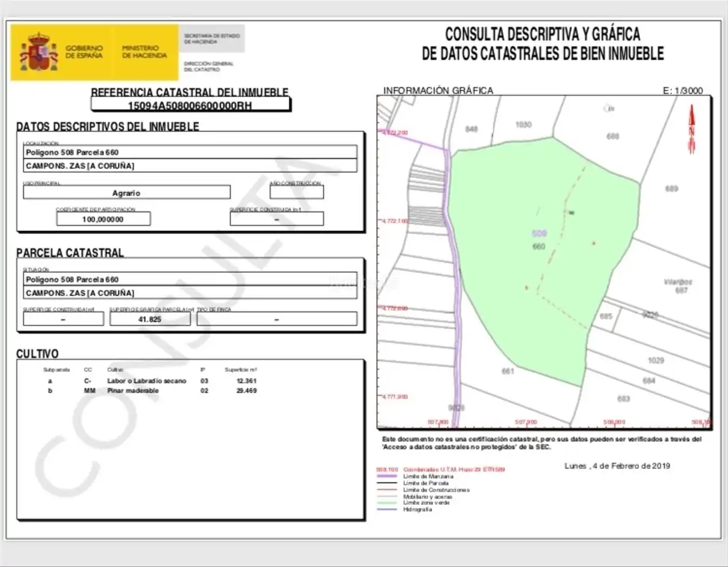Screen dimensions: 728x567
Task: Click the GOBIERNO DE ESPAÑA text
Action: coord(84,52)
